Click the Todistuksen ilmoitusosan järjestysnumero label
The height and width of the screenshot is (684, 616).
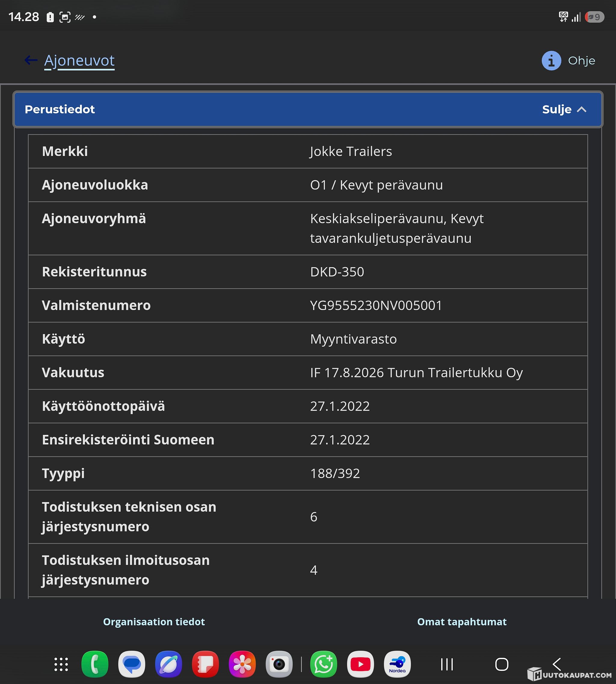[x=126, y=570]
